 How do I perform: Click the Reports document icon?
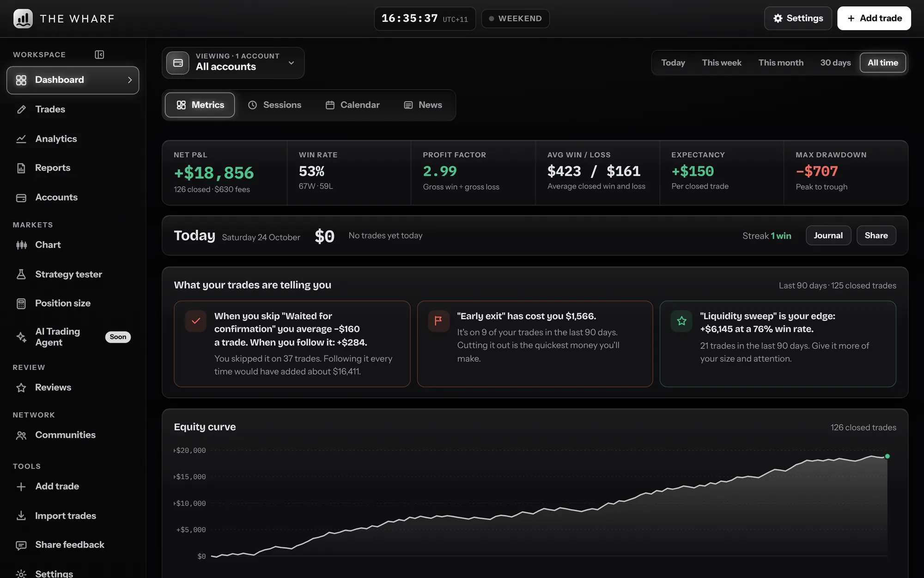[21, 168]
